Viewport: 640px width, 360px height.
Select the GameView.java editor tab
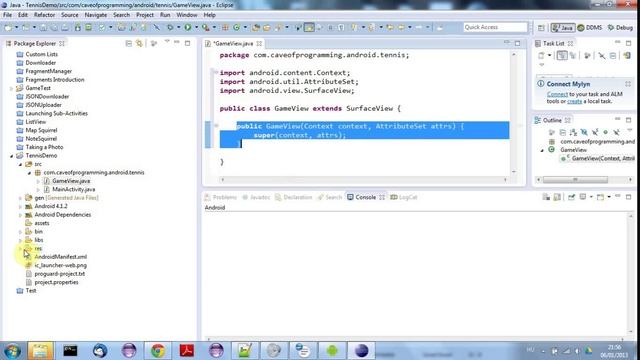[233, 43]
